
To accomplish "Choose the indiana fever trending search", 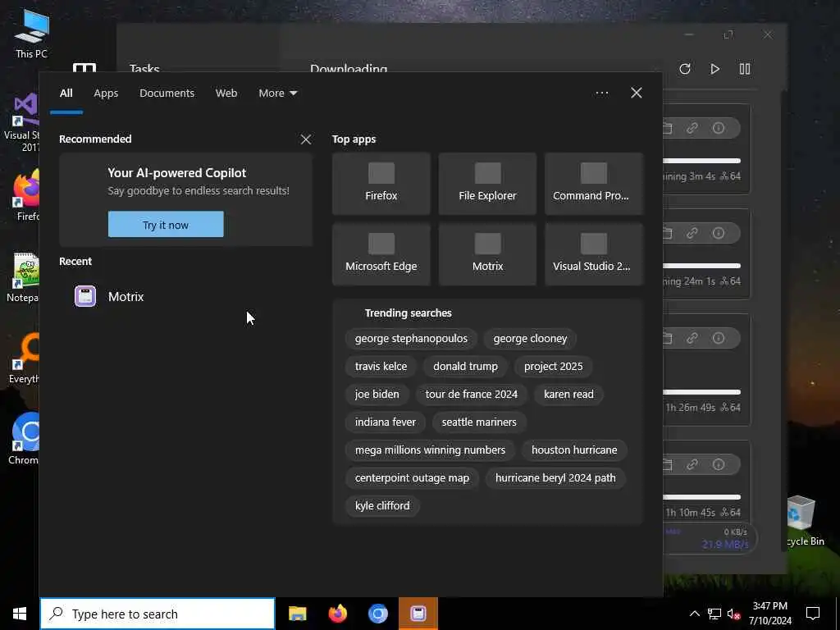I will coord(386,422).
